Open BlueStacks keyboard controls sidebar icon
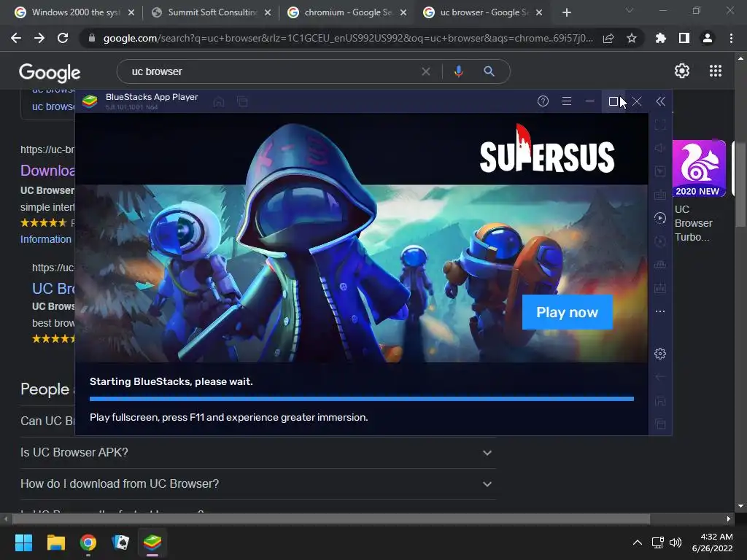 (659, 195)
